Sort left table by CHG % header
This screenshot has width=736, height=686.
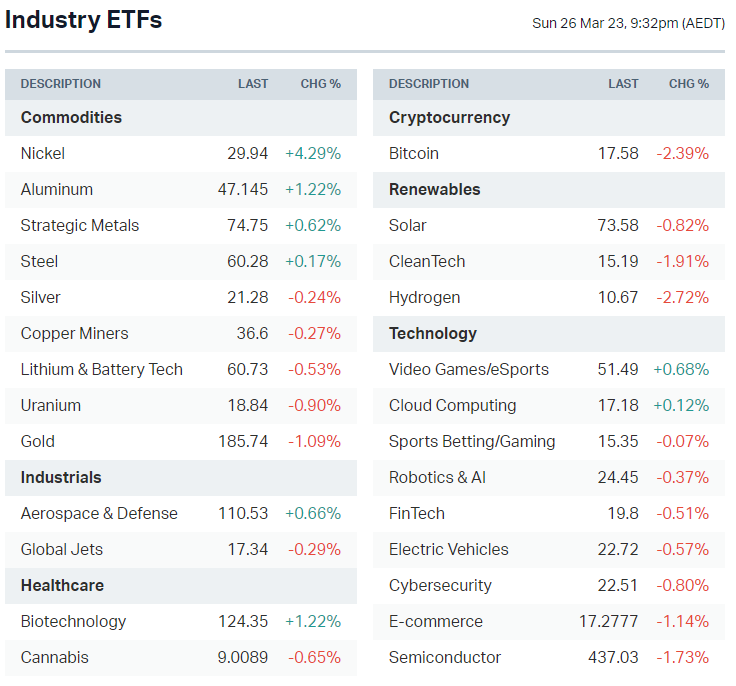(x=321, y=84)
